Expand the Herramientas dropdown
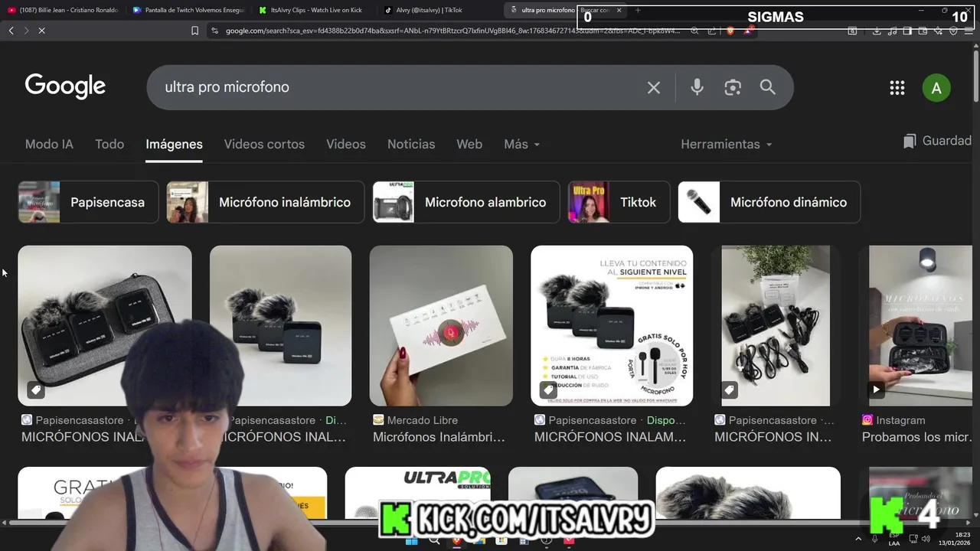This screenshot has height=551, width=980. (727, 144)
